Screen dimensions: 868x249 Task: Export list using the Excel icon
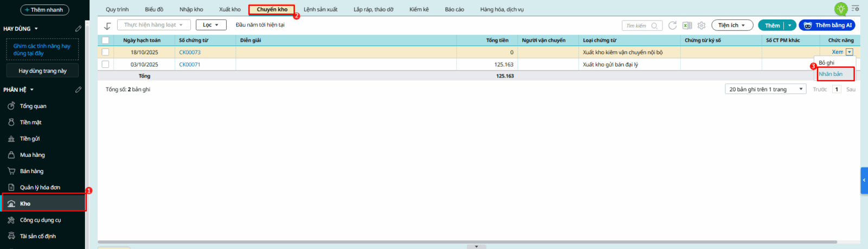click(687, 25)
